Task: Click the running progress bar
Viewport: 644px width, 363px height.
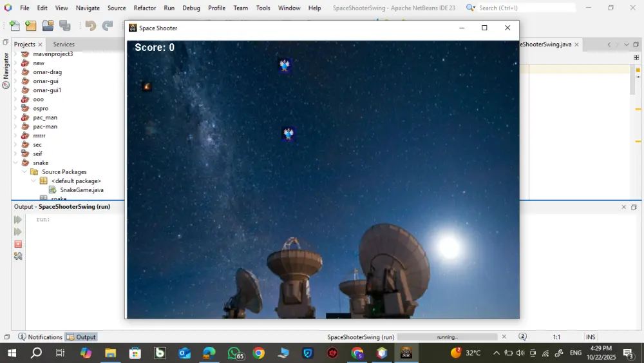Action: click(448, 337)
